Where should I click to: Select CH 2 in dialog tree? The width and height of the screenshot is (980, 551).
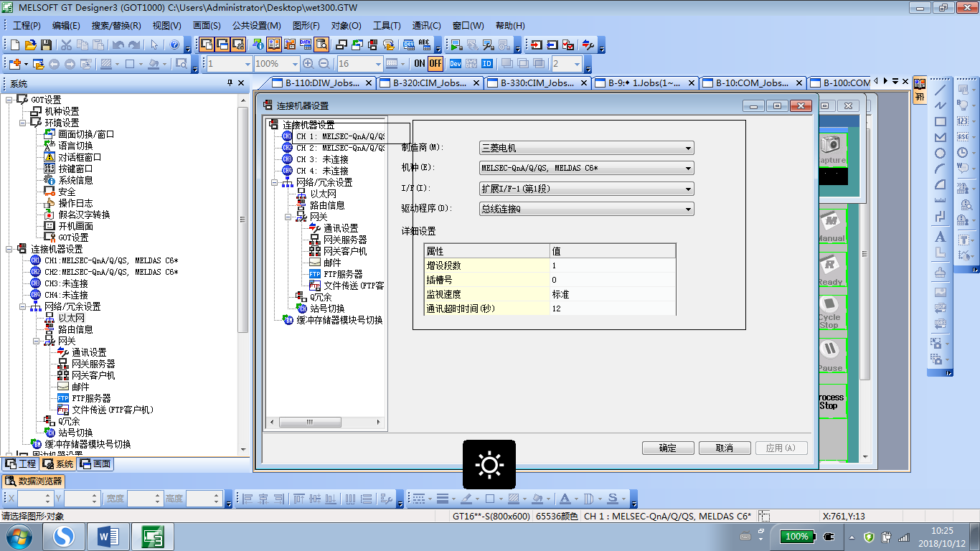340,148
